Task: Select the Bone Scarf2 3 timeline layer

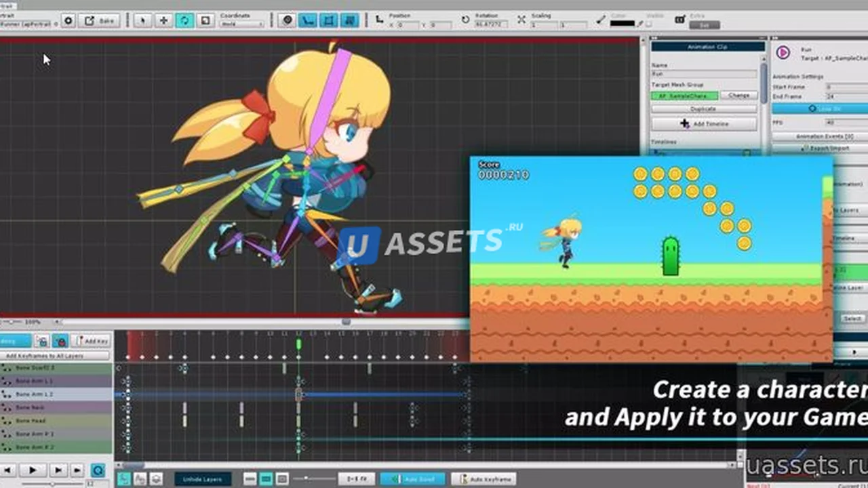Action: (x=56, y=368)
